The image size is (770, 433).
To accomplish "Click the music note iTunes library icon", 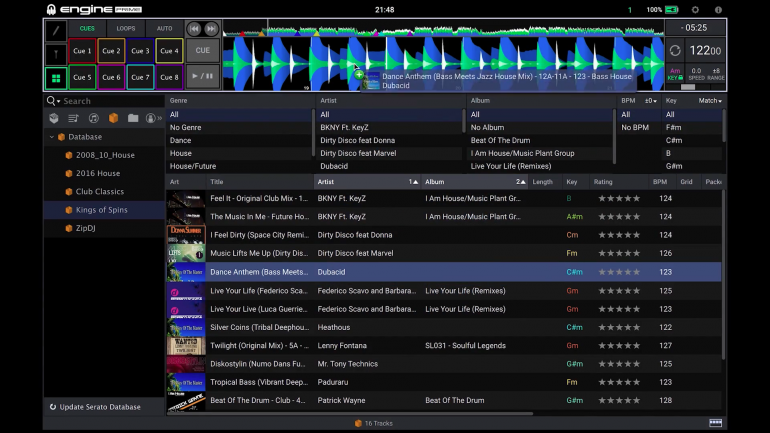I will (x=93, y=118).
